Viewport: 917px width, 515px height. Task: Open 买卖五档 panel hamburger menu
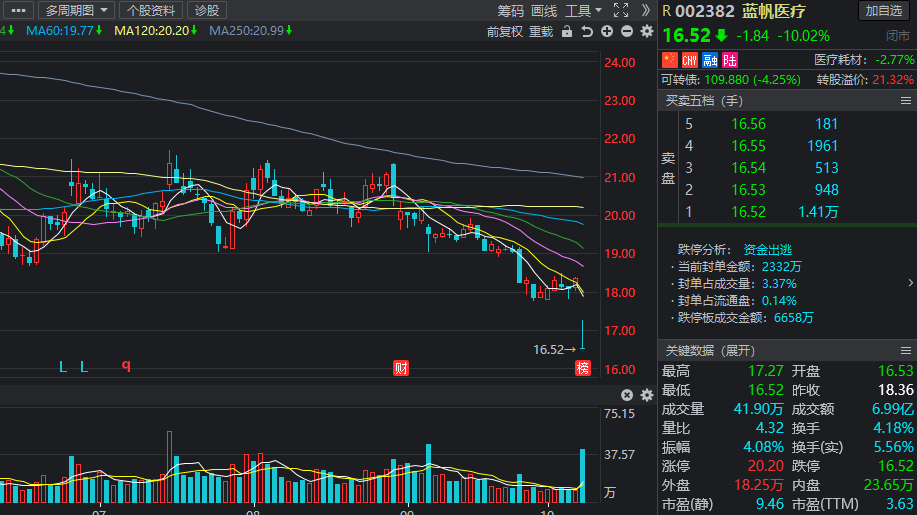[x=906, y=101]
